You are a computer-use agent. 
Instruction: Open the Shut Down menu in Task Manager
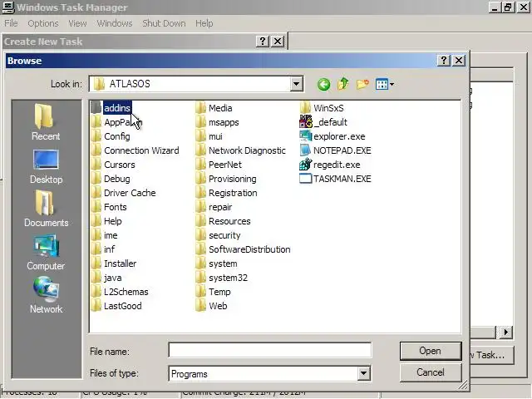164,23
